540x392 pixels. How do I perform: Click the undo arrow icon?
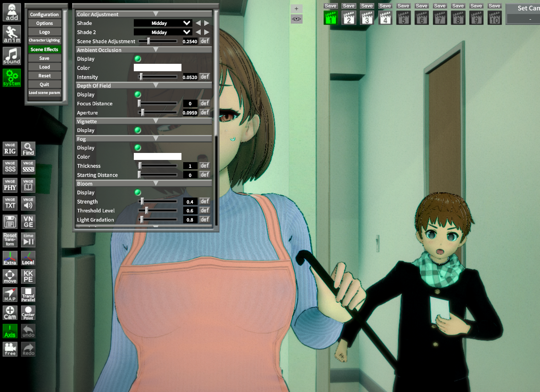(28, 331)
